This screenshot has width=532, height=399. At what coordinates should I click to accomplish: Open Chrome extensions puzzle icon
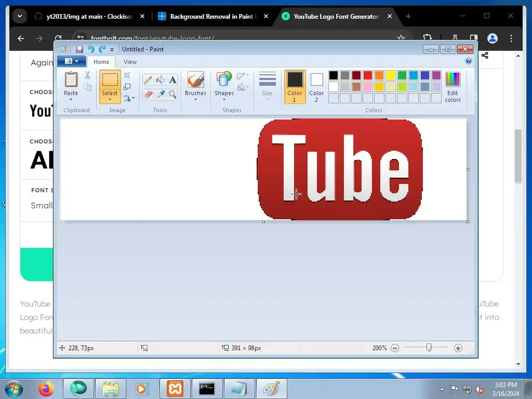tap(428, 37)
